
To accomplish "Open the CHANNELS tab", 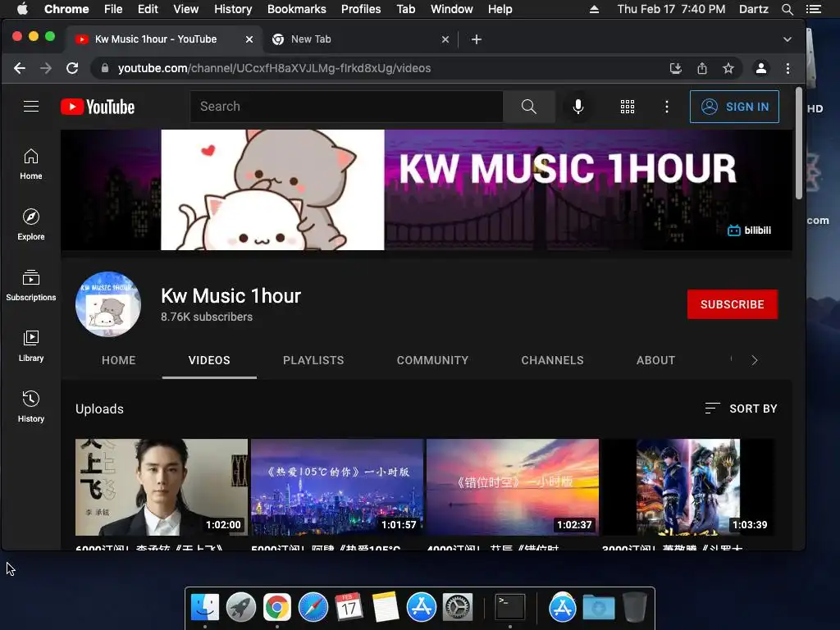I will pyautogui.click(x=552, y=361).
